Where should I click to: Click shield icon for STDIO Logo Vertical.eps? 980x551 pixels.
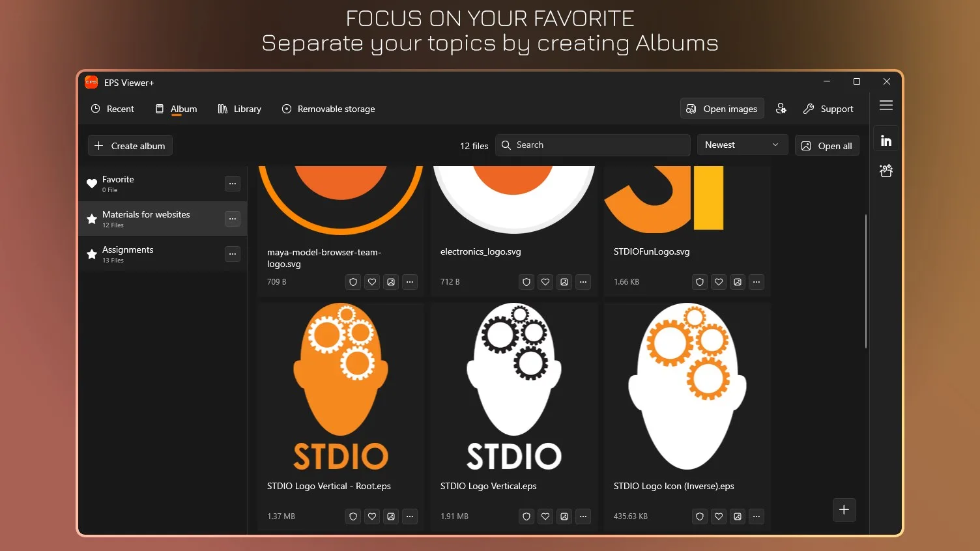(526, 516)
